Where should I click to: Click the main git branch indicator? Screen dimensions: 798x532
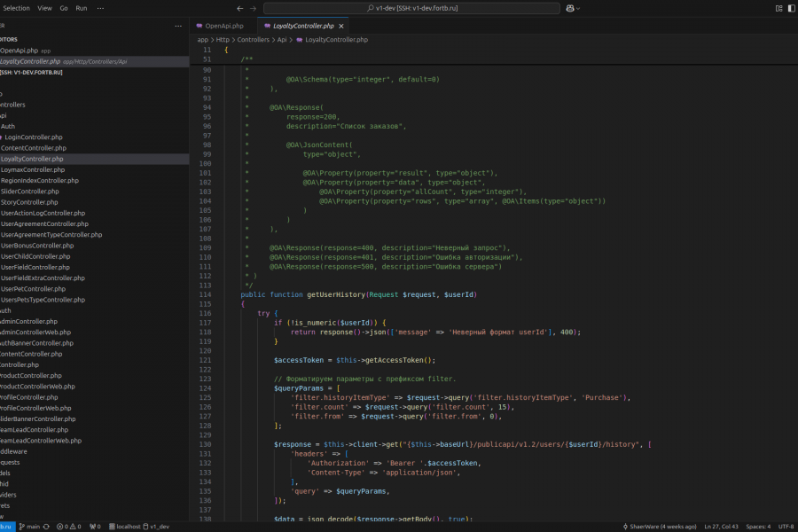[30, 527]
